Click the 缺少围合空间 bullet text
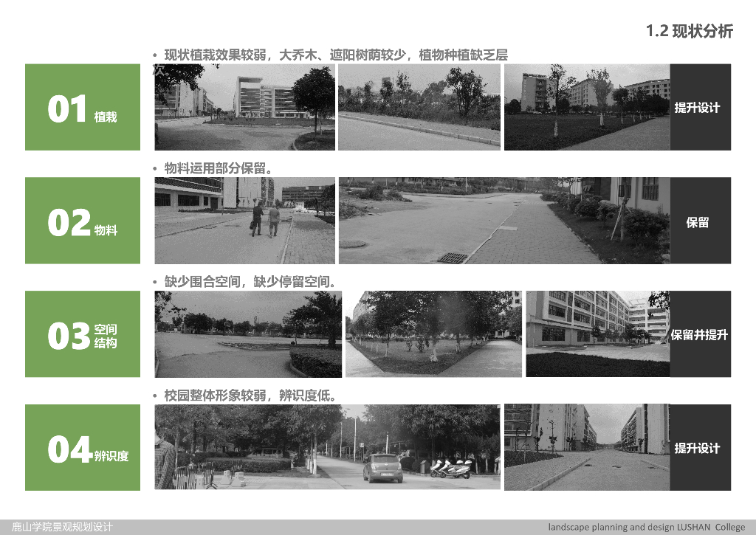This screenshot has width=756, height=535. (250, 281)
